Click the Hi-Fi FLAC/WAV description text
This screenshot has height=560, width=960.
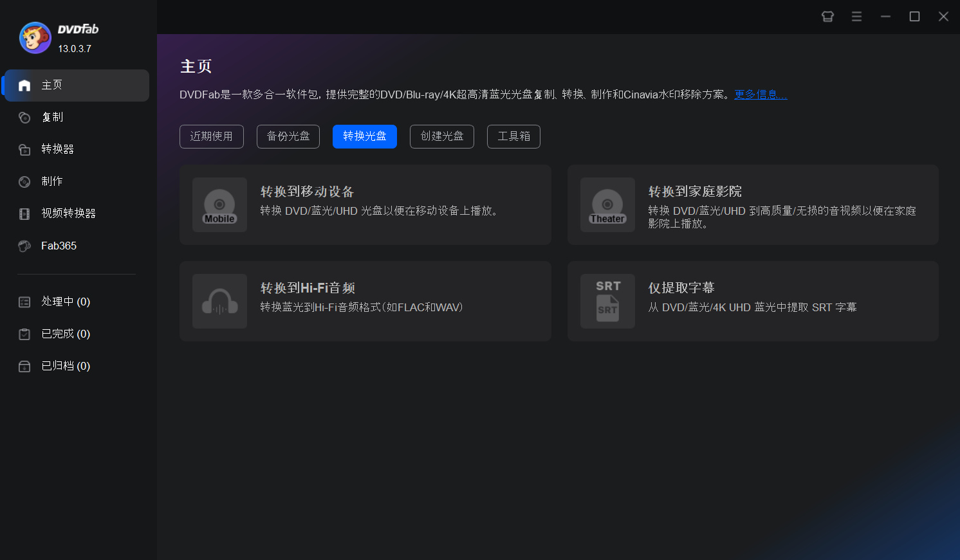point(362,307)
